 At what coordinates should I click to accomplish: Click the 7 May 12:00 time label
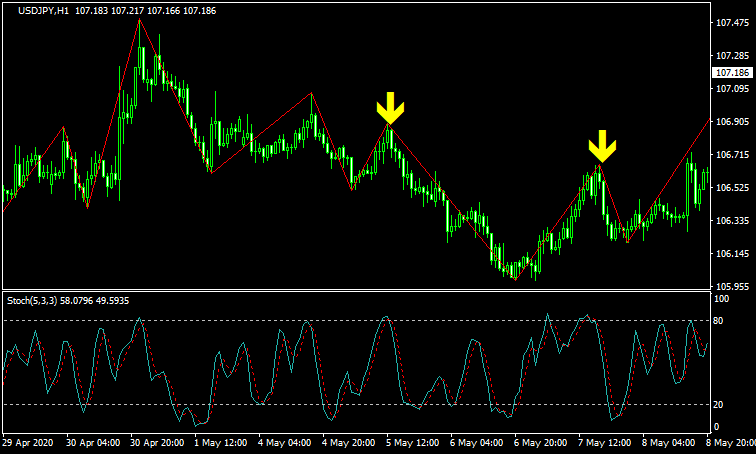[x=605, y=442]
